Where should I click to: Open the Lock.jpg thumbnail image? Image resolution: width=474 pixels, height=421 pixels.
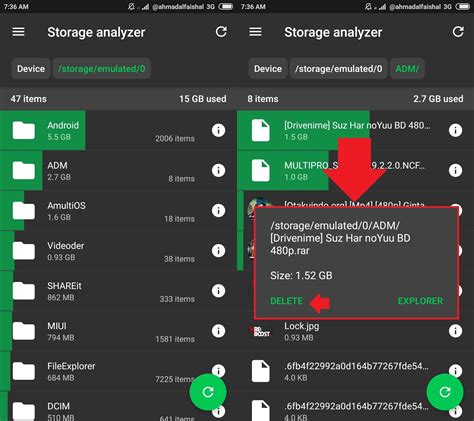point(260,331)
